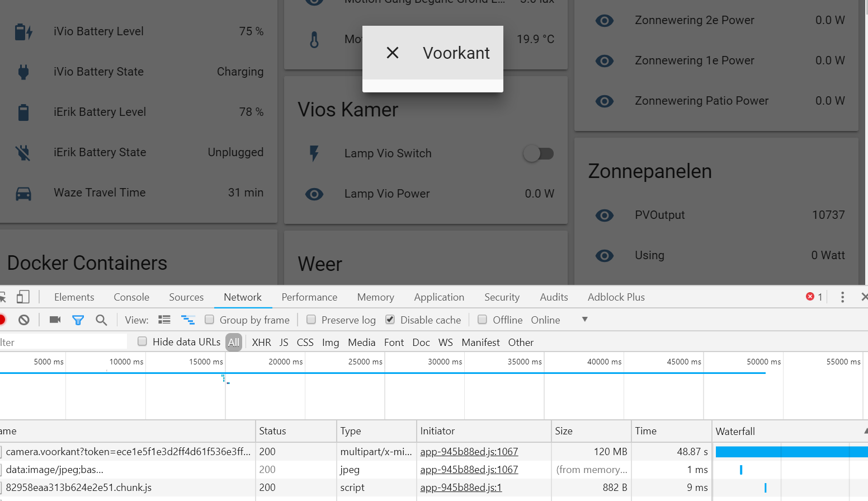Click the eye icon beside PVOutput
Screen dimensions: 868x501
coord(605,216)
